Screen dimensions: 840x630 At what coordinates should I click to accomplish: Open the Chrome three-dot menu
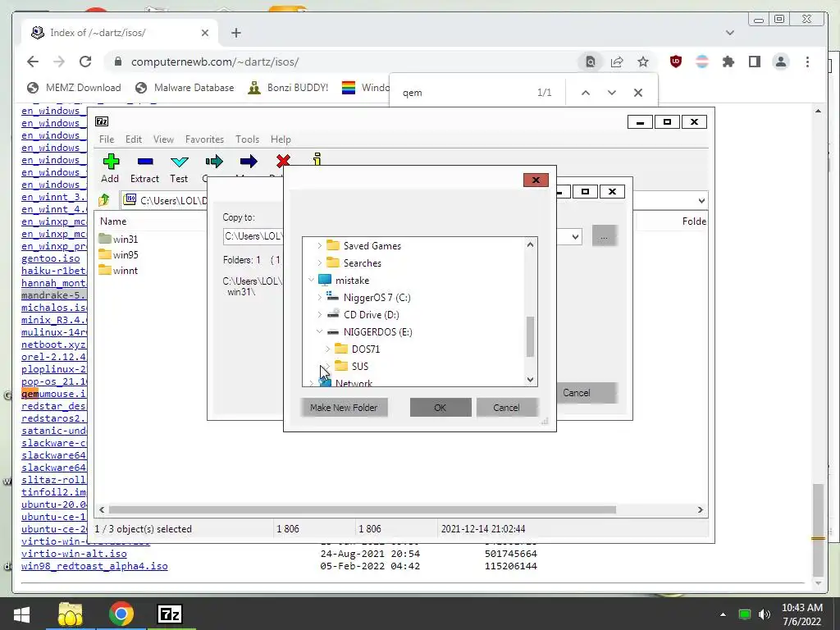click(807, 62)
